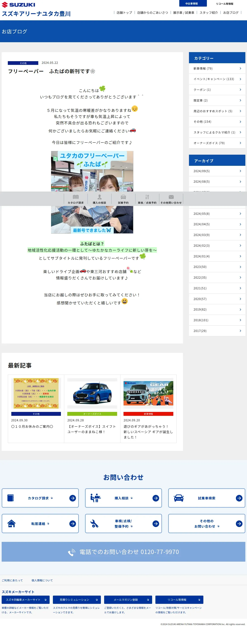
Task: Click the car icon beside 試乗車検索
Action: 179,498
